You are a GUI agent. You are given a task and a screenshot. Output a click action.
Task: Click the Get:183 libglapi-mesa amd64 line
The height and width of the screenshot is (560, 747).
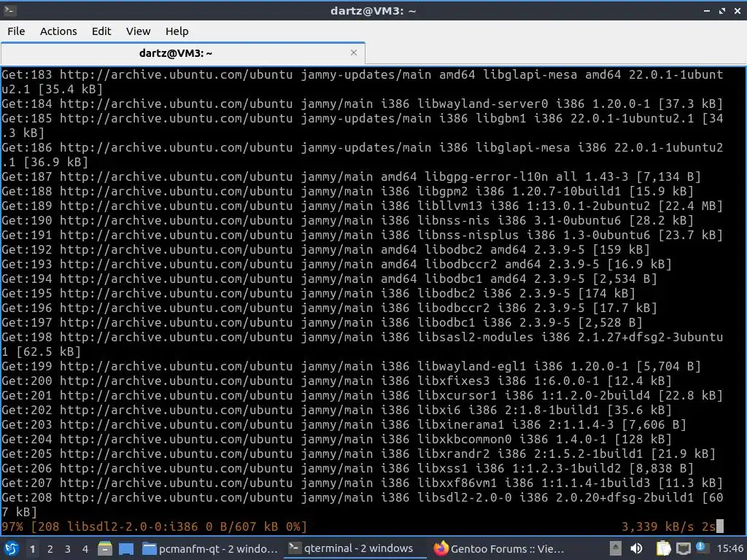click(362, 82)
